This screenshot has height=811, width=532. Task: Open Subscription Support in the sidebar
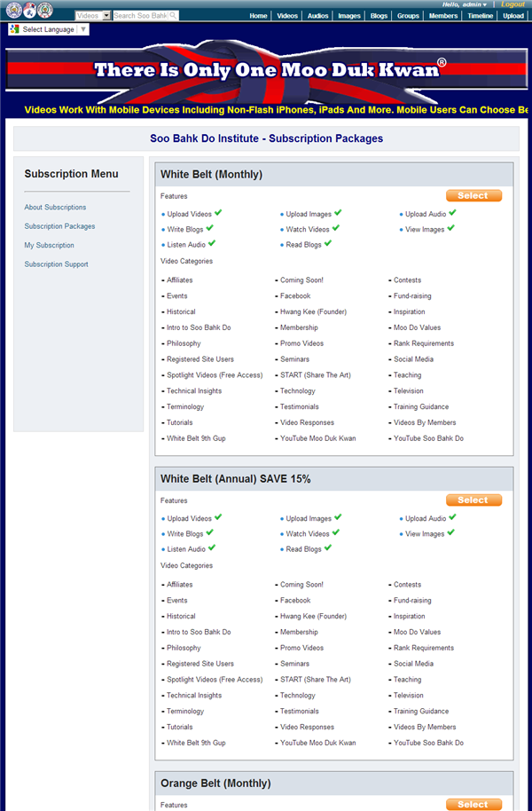(57, 264)
